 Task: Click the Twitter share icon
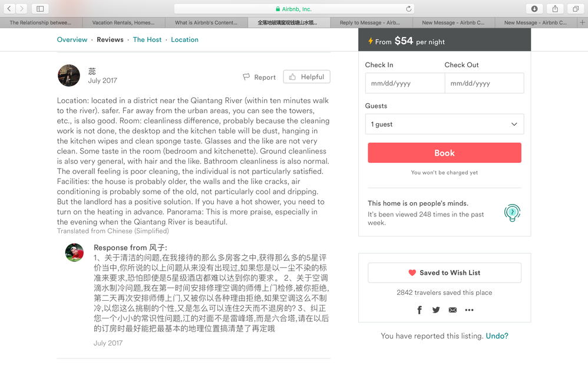(x=436, y=310)
